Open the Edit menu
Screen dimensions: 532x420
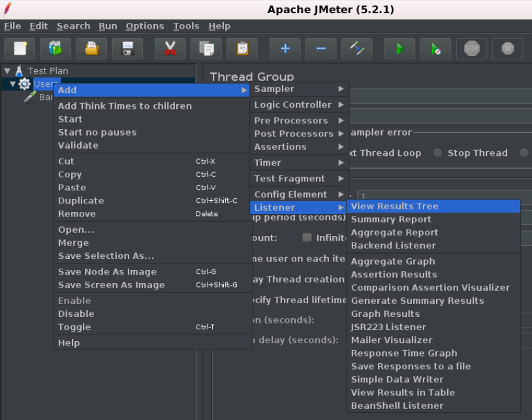[x=39, y=26]
